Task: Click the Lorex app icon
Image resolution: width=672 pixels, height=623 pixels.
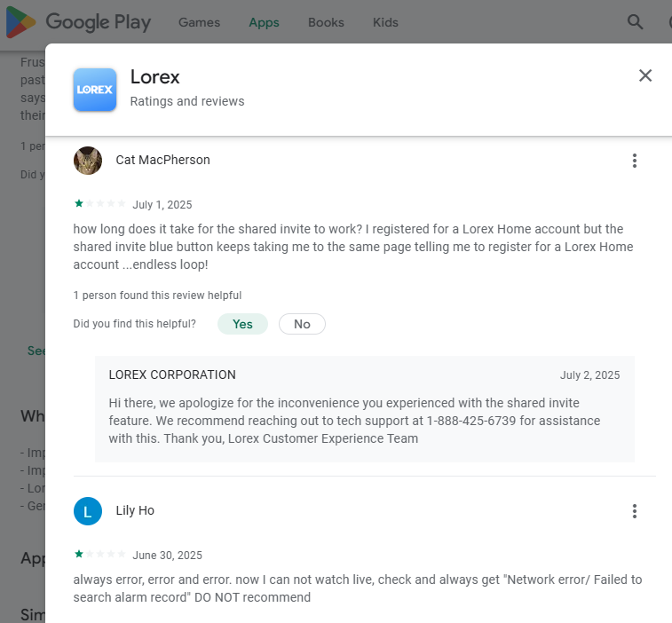Action: tap(95, 90)
